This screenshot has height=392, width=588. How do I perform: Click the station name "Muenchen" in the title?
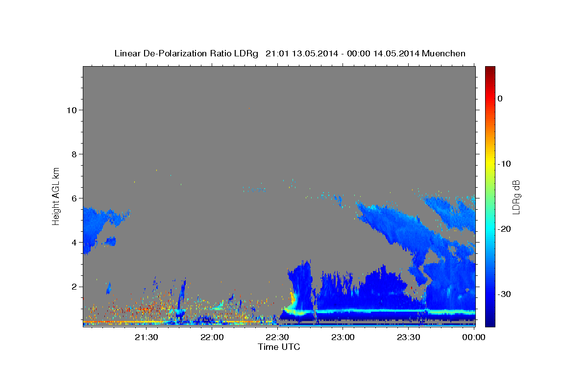tap(443, 53)
